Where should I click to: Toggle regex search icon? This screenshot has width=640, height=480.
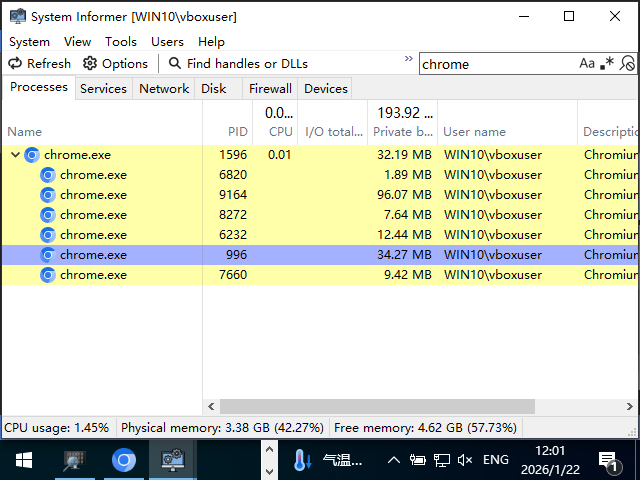(x=607, y=64)
